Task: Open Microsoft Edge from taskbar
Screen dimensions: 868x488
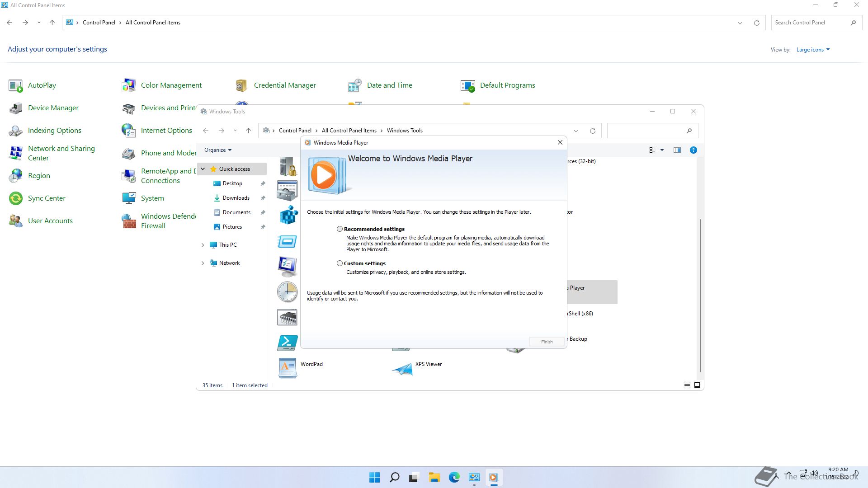Action: (x=454, y=477)
